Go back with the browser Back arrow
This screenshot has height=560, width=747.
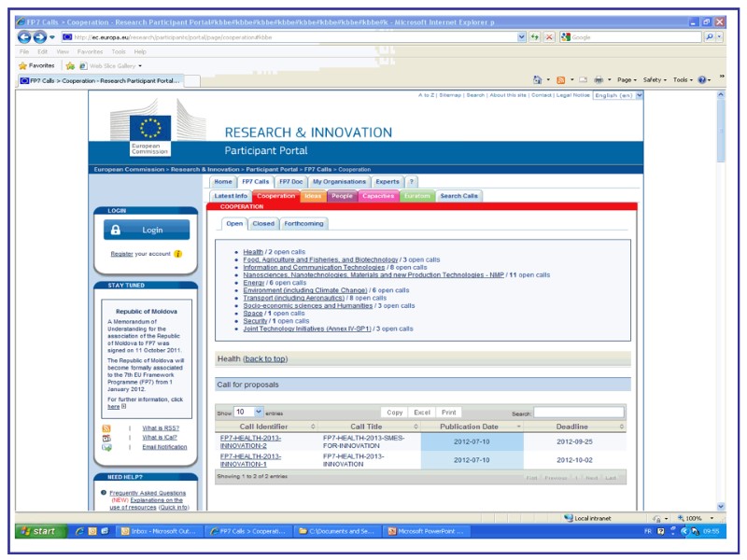pos(24,36)
